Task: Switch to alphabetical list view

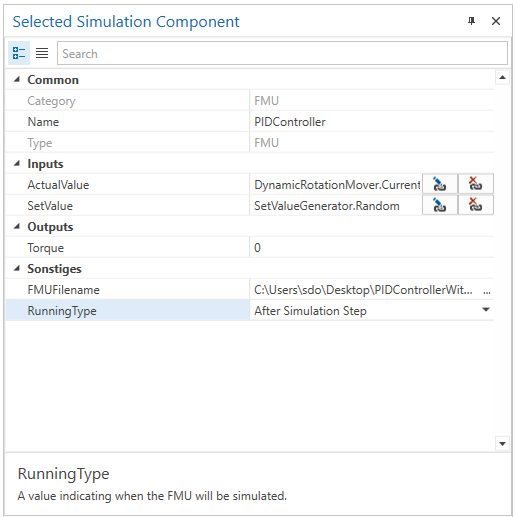Action: tap(42, 53)
